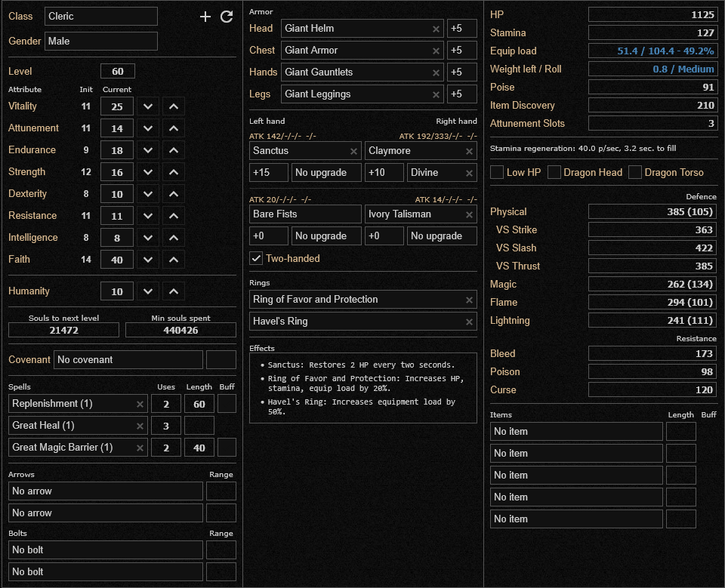Remove the Replenishment spell

(140, 404)
